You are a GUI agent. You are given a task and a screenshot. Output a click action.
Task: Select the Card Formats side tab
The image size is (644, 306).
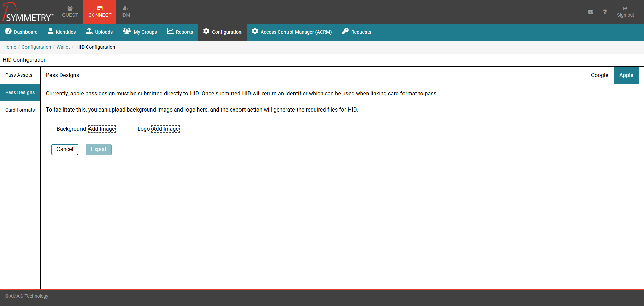click(x=20, y=110)
